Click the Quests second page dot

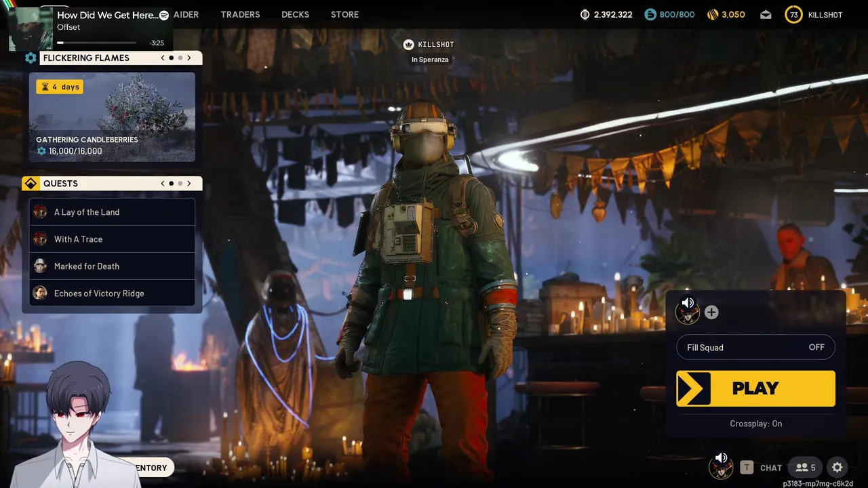pos(180,184)
